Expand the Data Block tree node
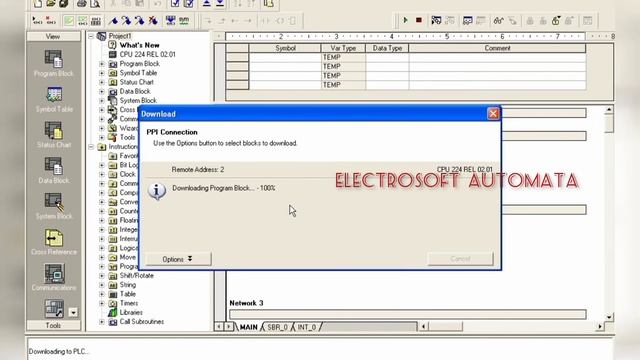Viewport: 640px width, 360px height. point(102,91)
